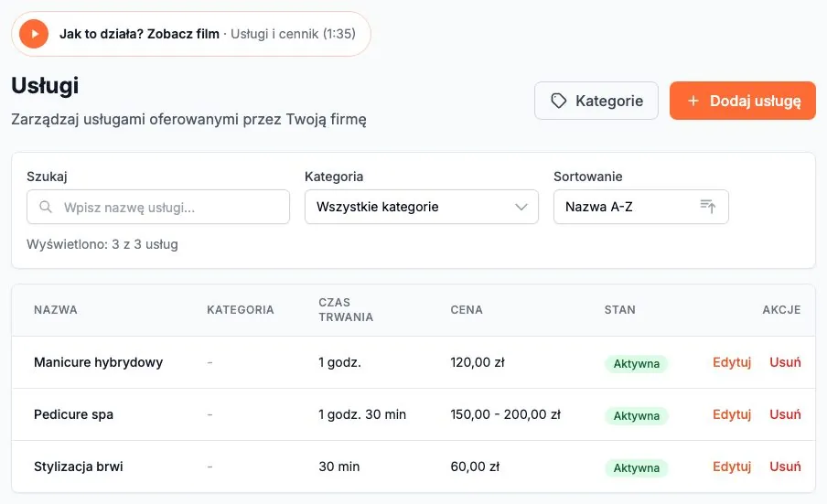This screenshot has width=827, height=504.
Task: Click the Manicure hybrydowy service name
Action: (98, 362)
